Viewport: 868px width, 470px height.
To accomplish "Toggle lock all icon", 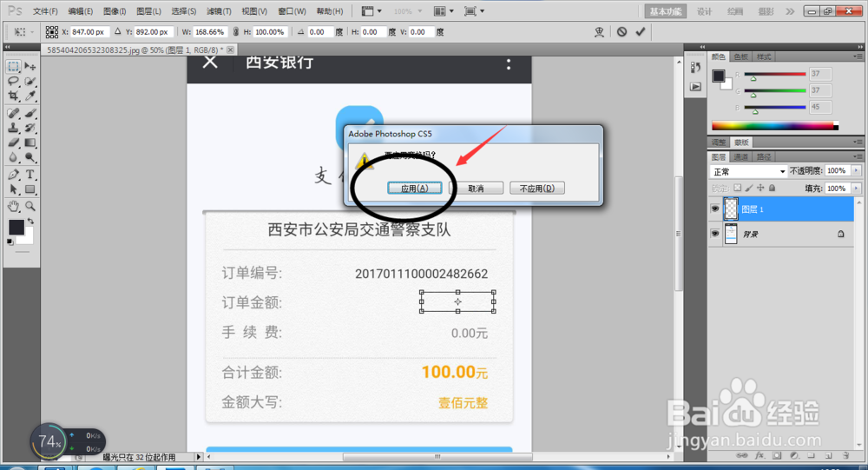I will [773, 188].
